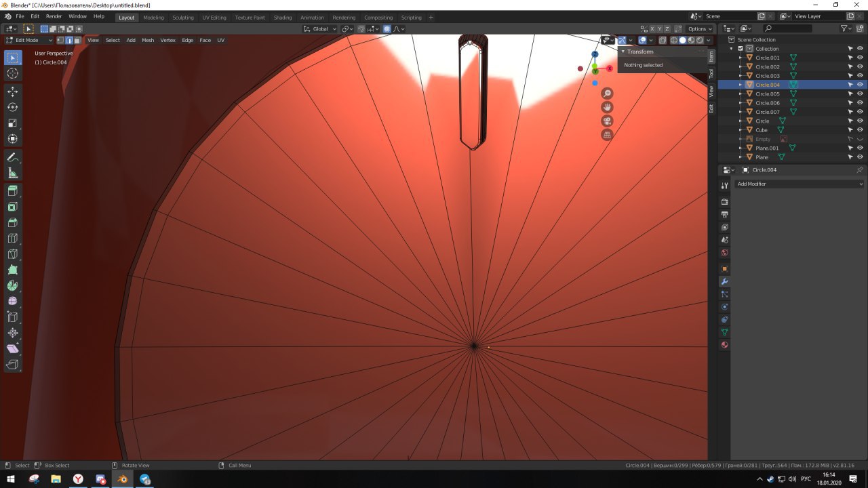Screen dimensions: 868x488
Task: Switch to rendered viewport shading sphere
Action: pyautogui.click(x=699, y=40)
